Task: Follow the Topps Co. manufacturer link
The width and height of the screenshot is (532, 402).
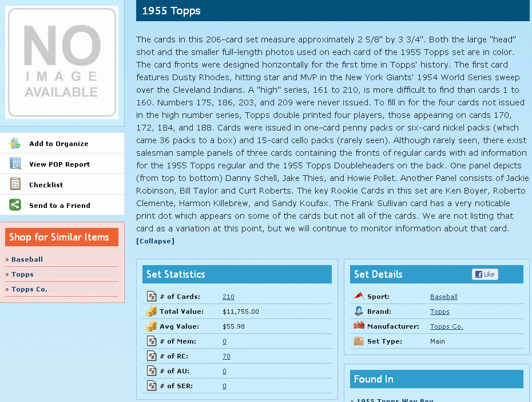Action: click(447, 326)
